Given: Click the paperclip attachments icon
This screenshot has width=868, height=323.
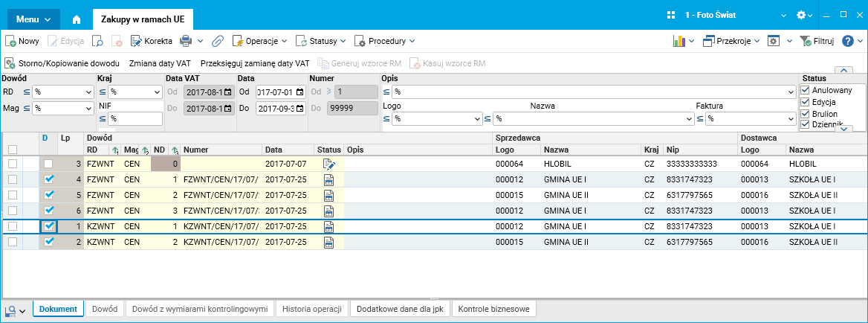Looking at the screenshot, I should tap(218, 41).
